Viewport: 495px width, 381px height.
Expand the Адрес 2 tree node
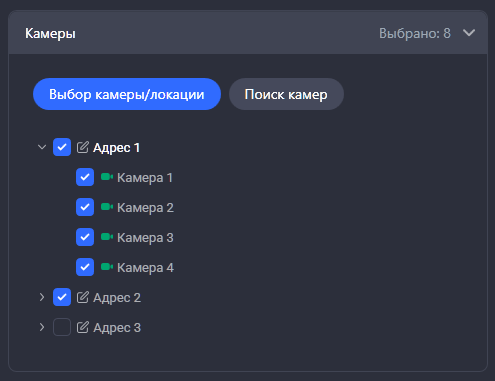[42, 297]
